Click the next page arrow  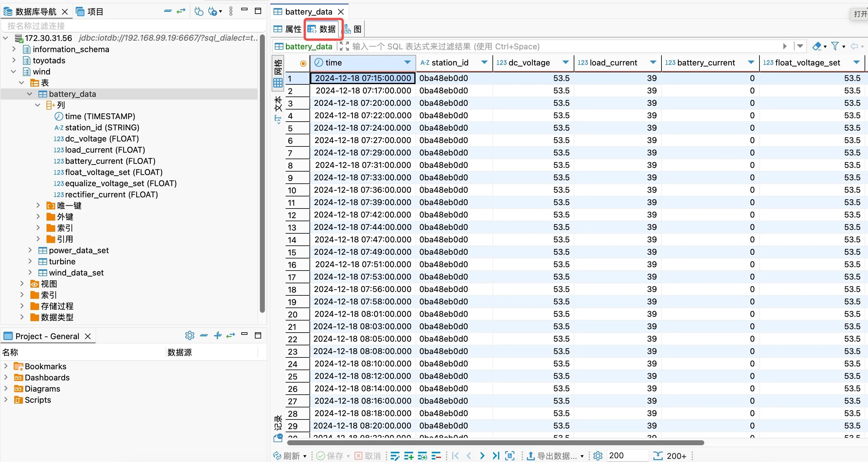482,456
